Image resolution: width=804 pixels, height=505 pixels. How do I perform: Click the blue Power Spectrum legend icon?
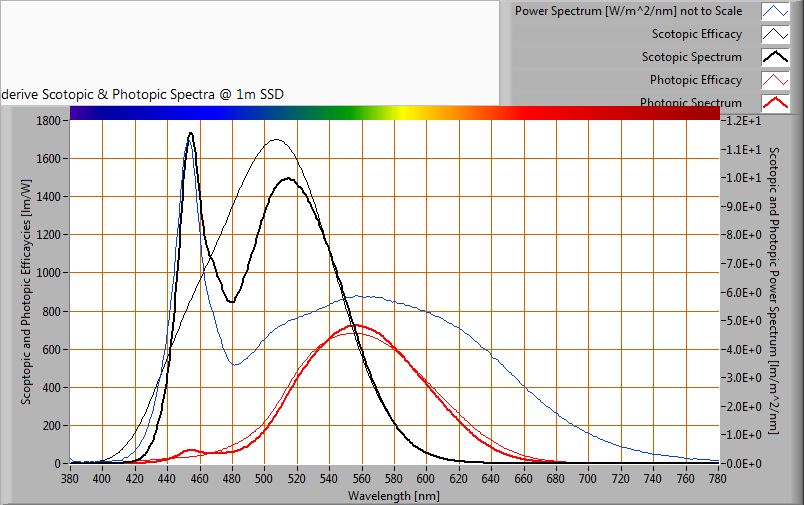(775, 12)
